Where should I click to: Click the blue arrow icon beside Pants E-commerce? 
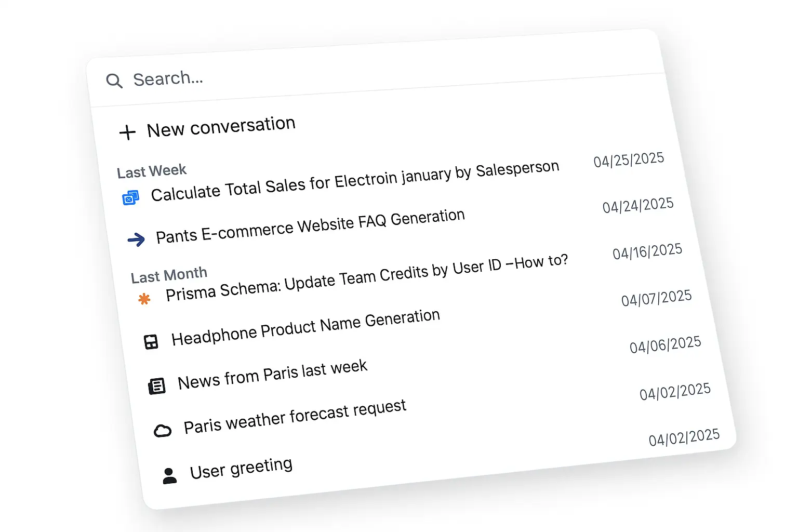click(136, 240)
